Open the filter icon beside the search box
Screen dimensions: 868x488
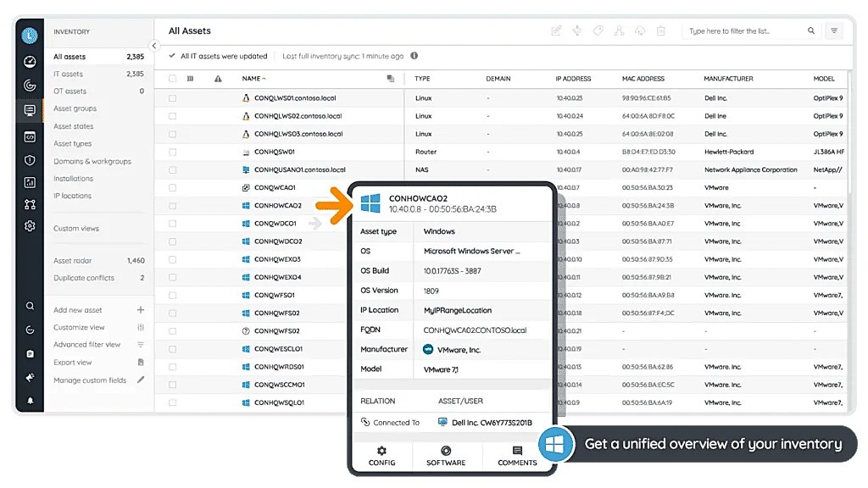tap(834, 30)
